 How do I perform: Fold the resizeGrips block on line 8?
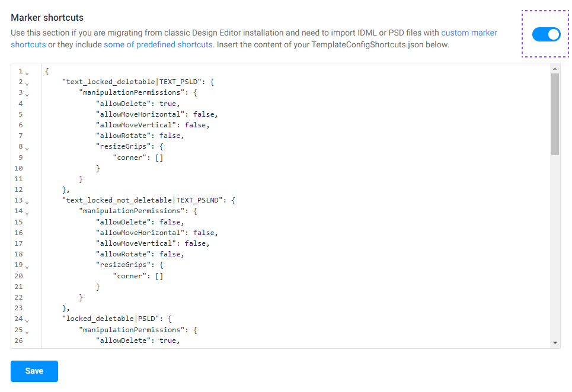click(27, 148)
